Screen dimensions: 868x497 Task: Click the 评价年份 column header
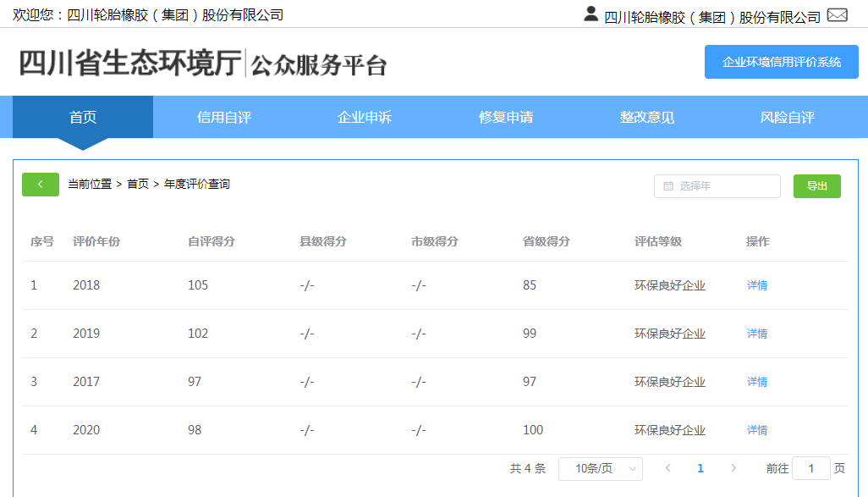[x=96, y=241]
